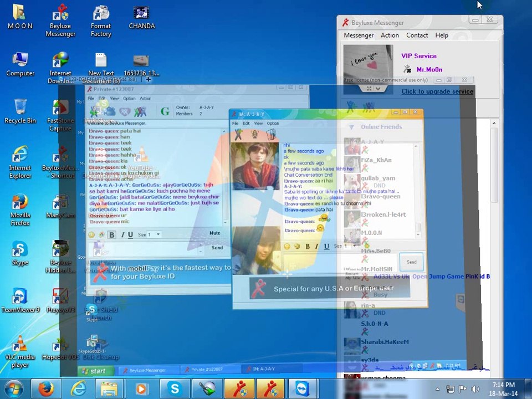Toggle Mute in Private #123087 window
The image size is (532, 399).
215,233
